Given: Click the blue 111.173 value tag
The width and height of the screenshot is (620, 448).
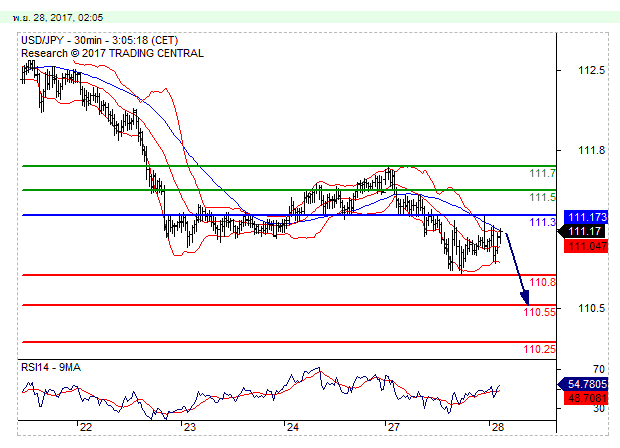Looking at the screenshot, I should click(x=586, y=217).
